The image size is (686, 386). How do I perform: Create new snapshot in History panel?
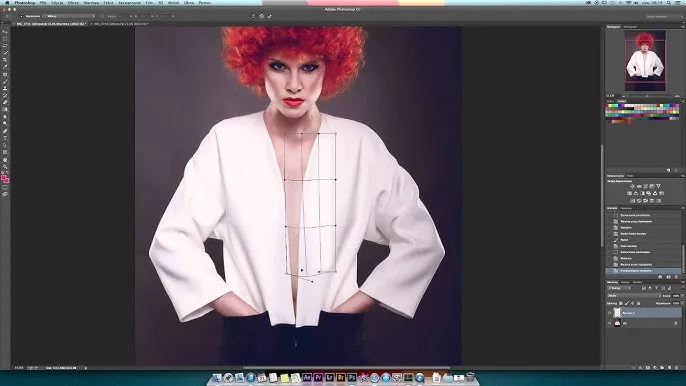pos(669,277)
